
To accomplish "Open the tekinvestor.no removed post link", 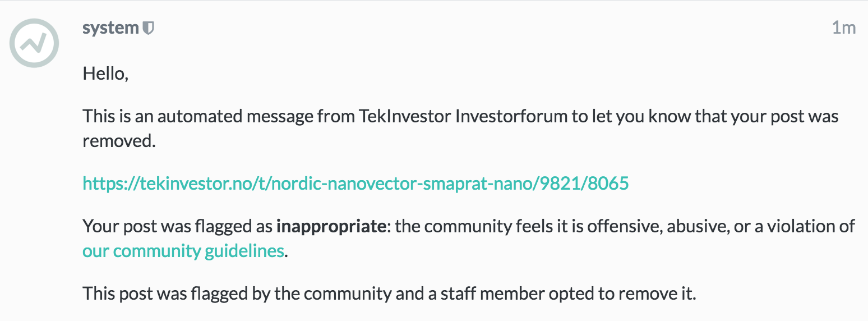I will [355, 183].
